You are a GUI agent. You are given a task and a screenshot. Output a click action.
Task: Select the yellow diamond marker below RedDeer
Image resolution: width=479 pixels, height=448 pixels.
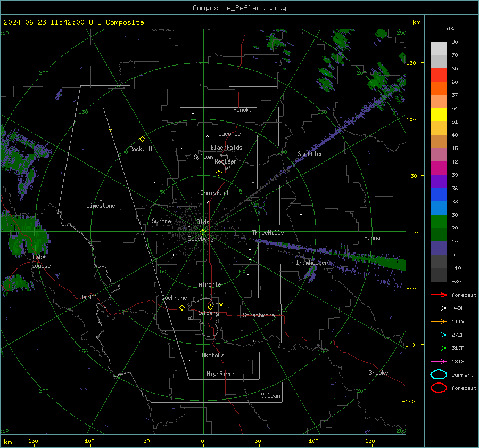(x=219, y=173)
